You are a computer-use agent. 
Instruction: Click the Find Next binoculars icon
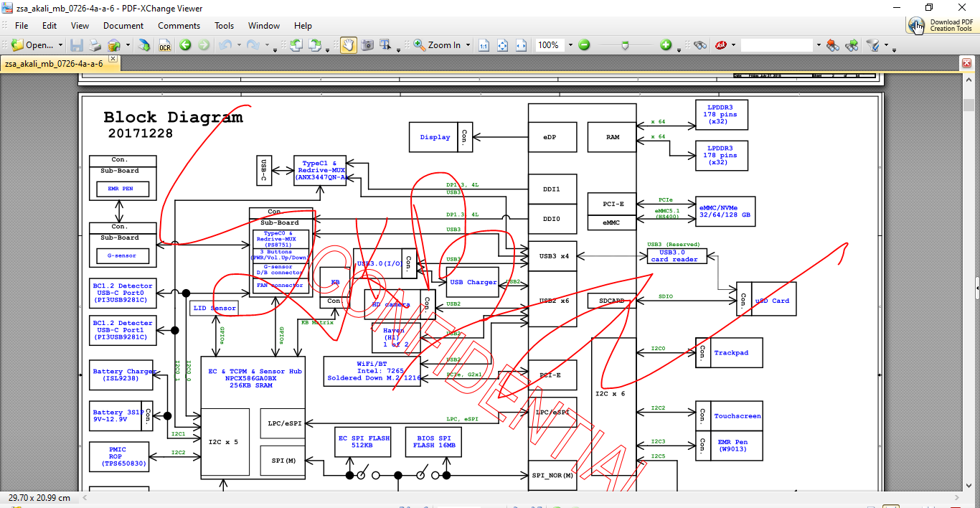click(x=852, y=45)
